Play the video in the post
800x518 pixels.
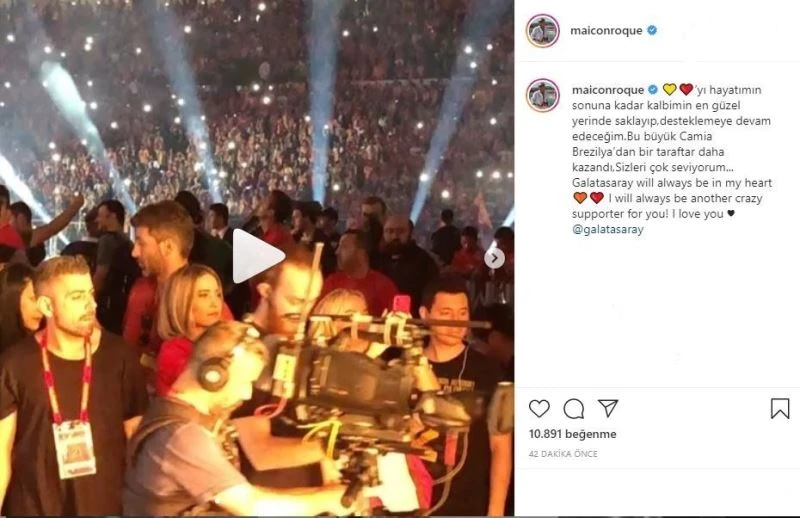258,256
